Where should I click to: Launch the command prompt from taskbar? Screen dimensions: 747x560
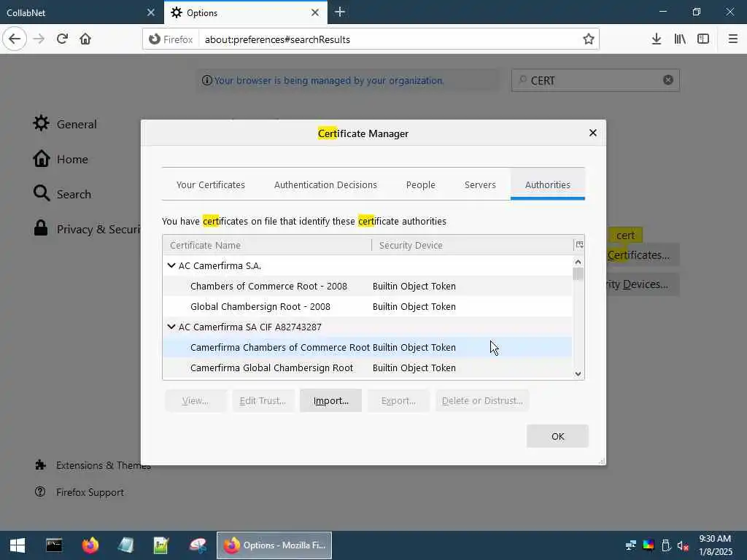tap(54, 545)
